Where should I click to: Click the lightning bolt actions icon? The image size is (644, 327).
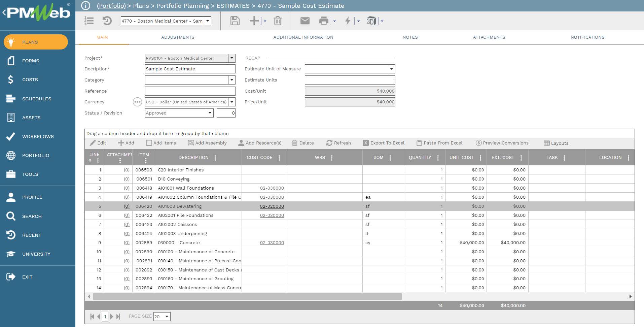[x=348, y=21]
